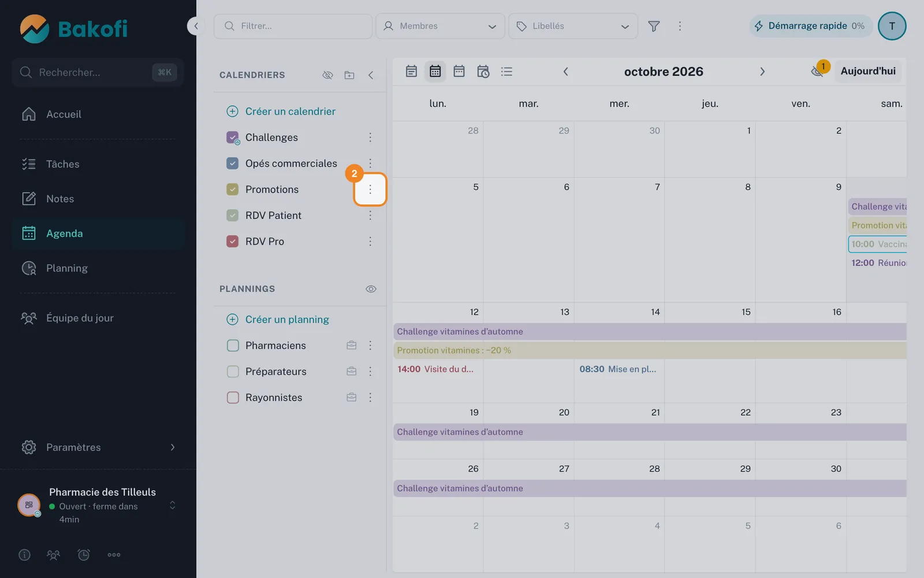Uncheck the Challenges calendar checkbox
Viewport: 924px width, 578px height.
click(233, 138)
